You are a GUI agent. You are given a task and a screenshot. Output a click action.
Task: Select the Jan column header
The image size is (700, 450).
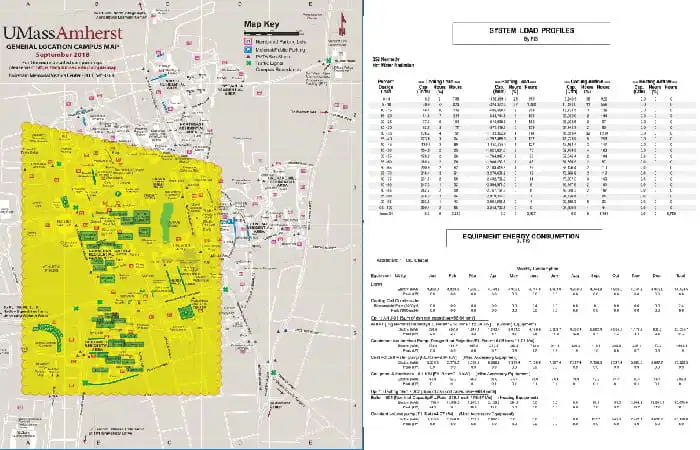(432, 276)
